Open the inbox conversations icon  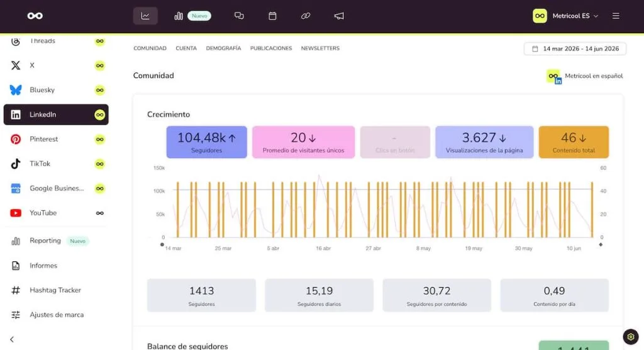pos(239,16)
